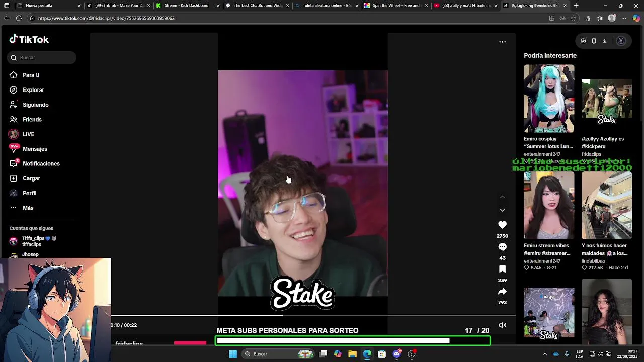
Task: Go to the previous video up arrow
Action: pos(502,197)
